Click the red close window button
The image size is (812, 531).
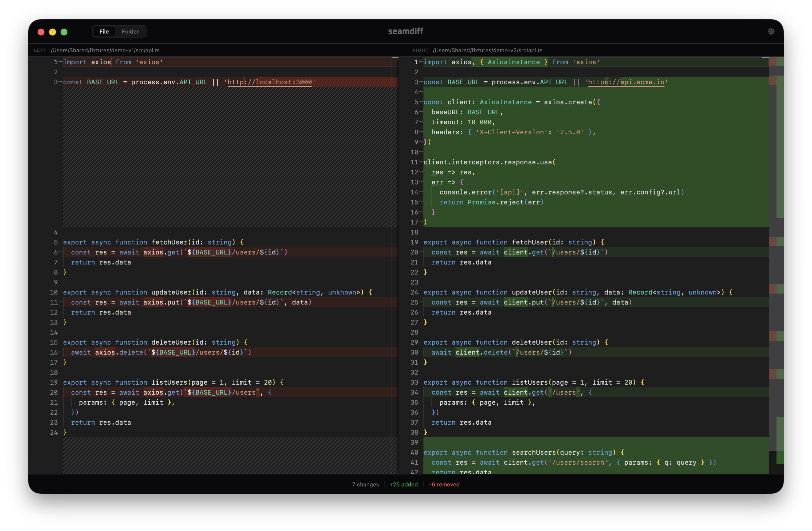click(x=41, y=32)
